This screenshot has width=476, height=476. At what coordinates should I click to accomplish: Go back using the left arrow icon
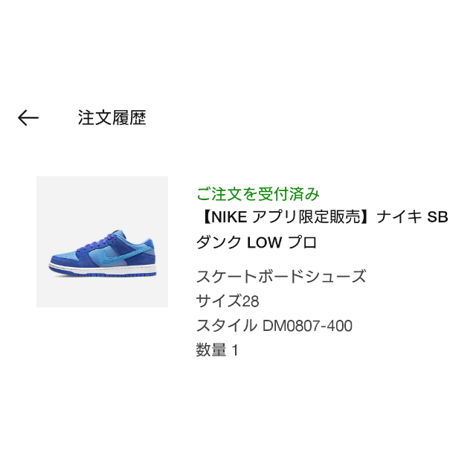[x=28, y=118]
